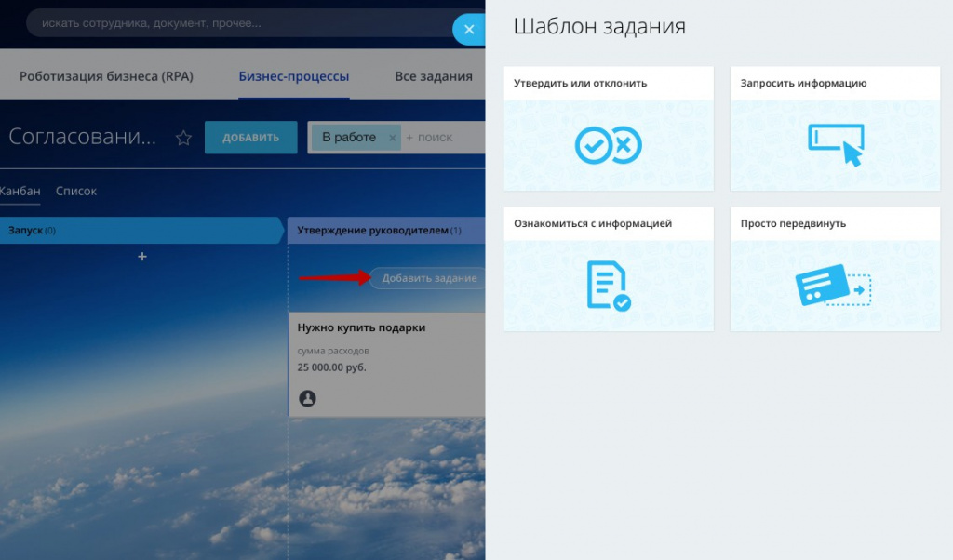
Task: Click the user avatar on the card
Action: pos(307,398)
